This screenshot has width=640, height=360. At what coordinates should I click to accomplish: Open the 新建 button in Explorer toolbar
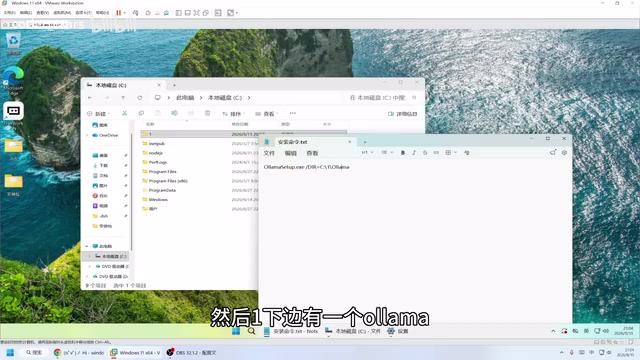(x=98, y=113)
